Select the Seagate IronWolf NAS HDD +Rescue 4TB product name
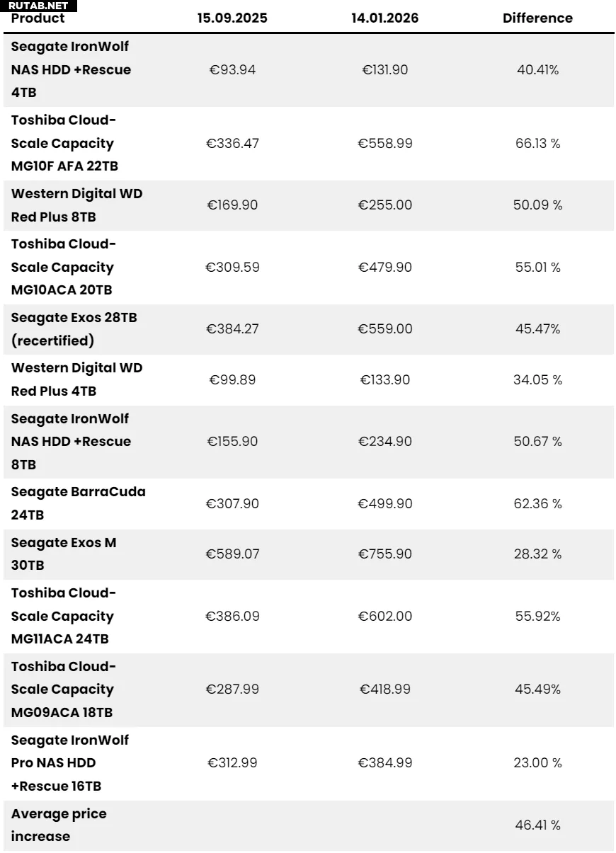This screenshot has height=853, width=616. click(x=71, y=69)
